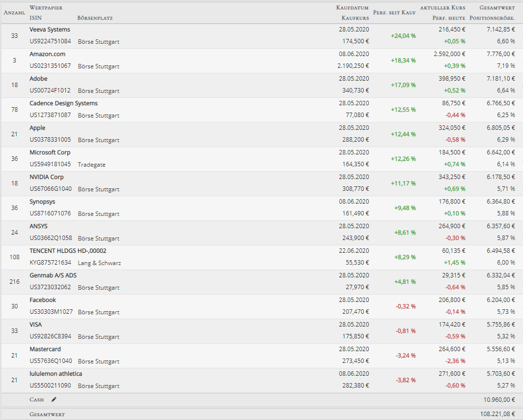This screenshot has width=523, height=420.
Task: Click Amazon's +18,34 % performance
Action: coord(403,60)
